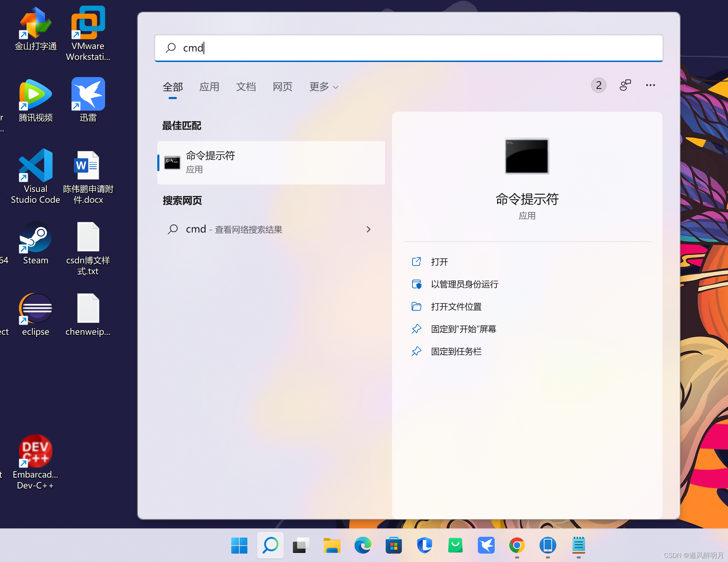Expand the 更多 search filter dropdown
The height and width of the screenshot is (562, 728).
pyautogui.click(x=323, y=87)
